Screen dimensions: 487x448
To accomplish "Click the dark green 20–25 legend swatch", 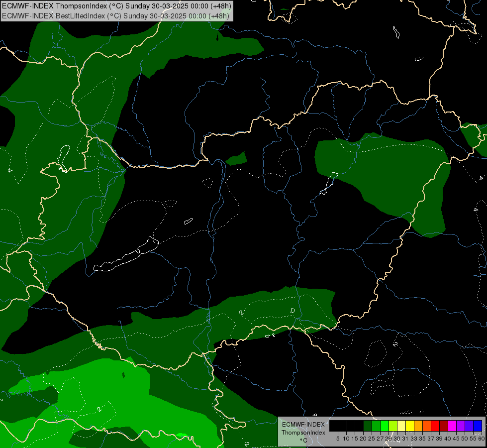I will tap(368, 426).
